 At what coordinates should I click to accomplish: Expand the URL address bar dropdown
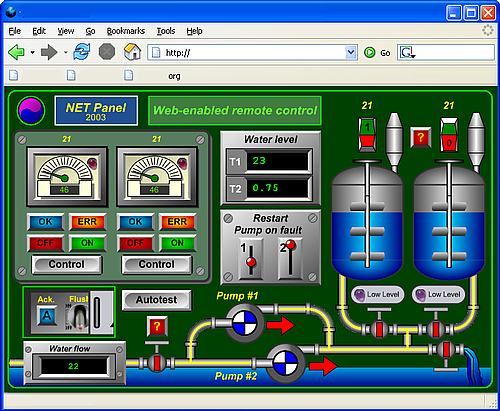tap(350, 52)
